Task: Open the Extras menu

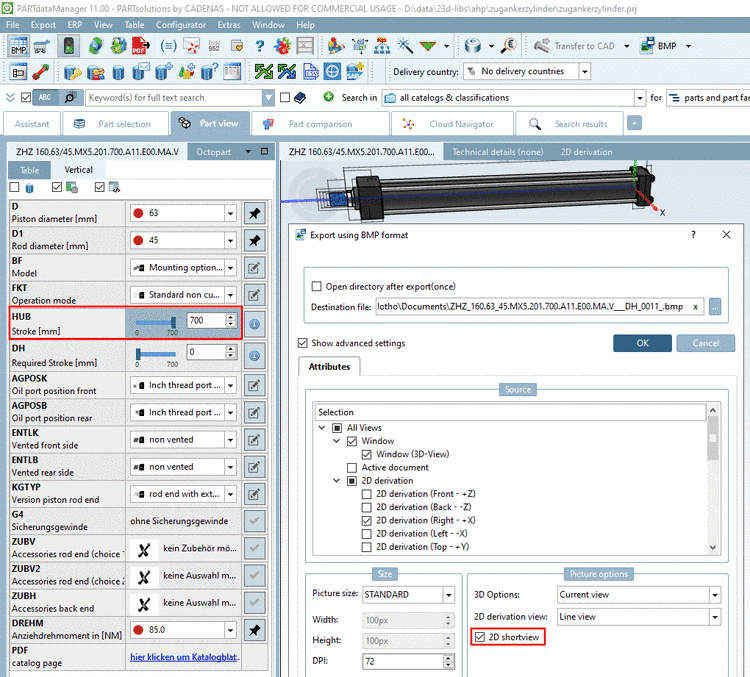Action: (229, 25)
